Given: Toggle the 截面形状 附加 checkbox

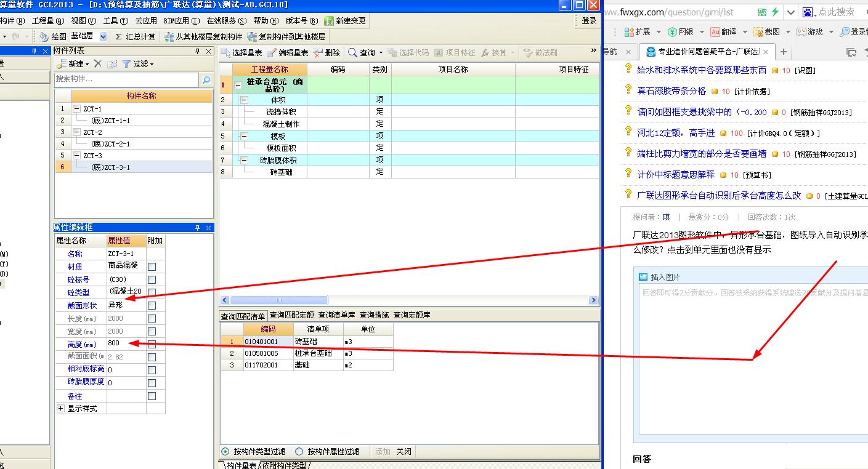Looking at the screenshot, I should (x=152, y=305).
